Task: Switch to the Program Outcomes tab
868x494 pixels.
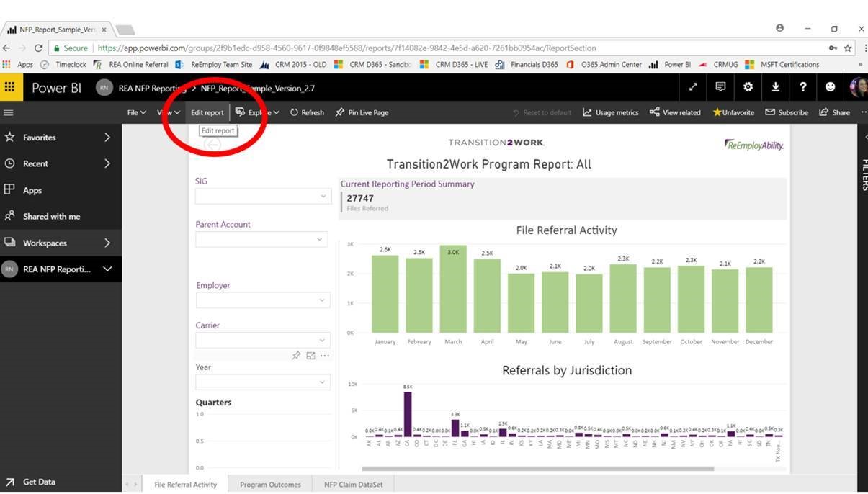Action: click(x=270, y=485)
